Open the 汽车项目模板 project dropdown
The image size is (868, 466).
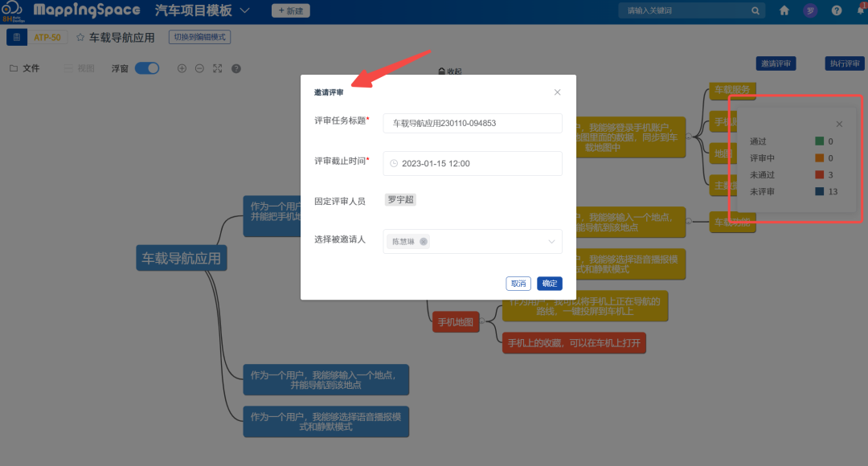244,10
